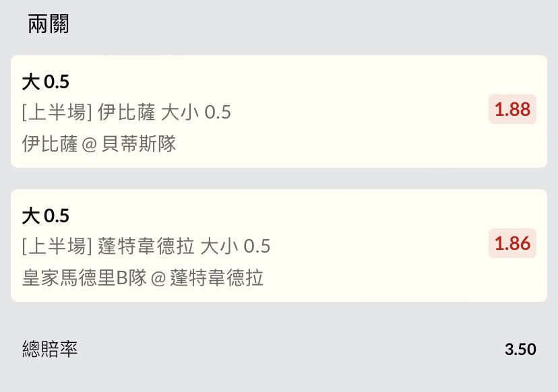
Task: Click the 0.5 value in the 蓬特韋德拉 market line
Action: (x=257, y=247)
